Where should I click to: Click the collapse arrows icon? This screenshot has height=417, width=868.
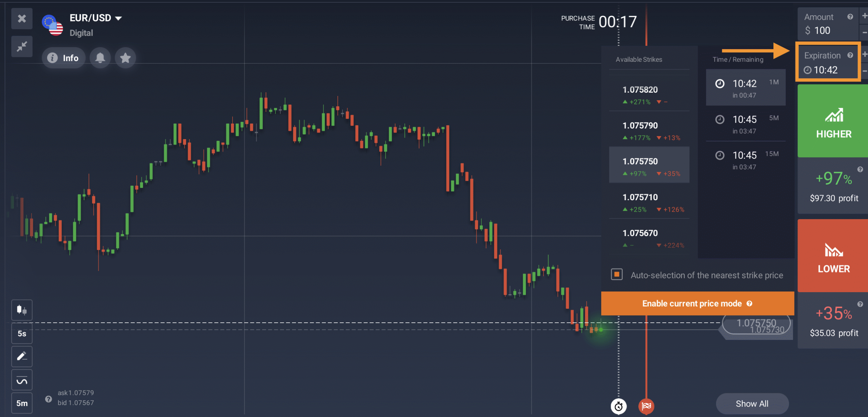pyautogui.click(x=22, y=46)
